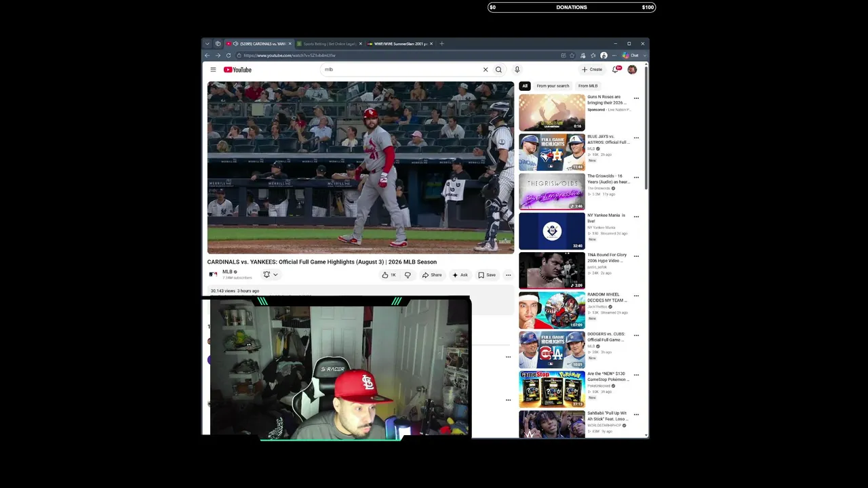Open the Random Wheel video thumbnail
The image size is (868, 488).
(552, 310)
